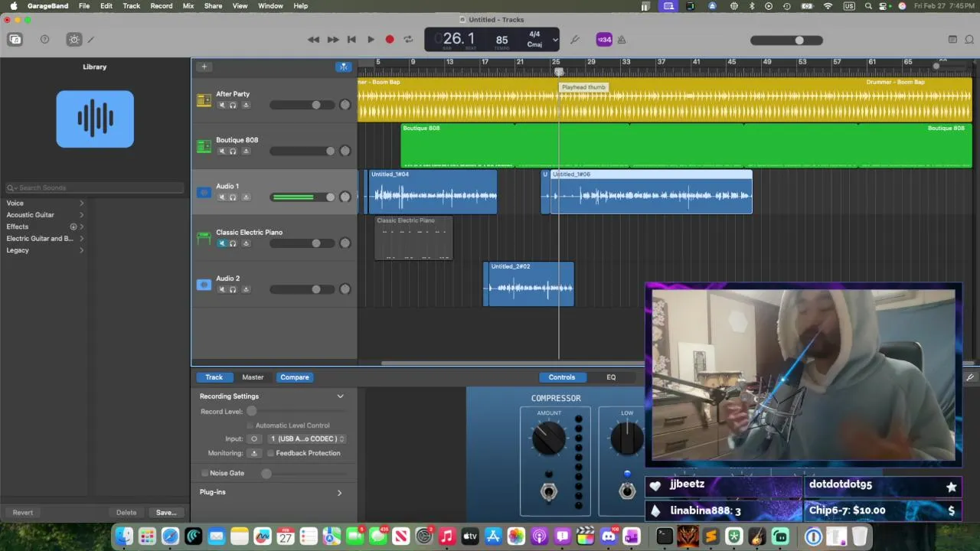The image size is (980, 551).
Task: Mute the Audio 2 track
Action: point(222,289)
